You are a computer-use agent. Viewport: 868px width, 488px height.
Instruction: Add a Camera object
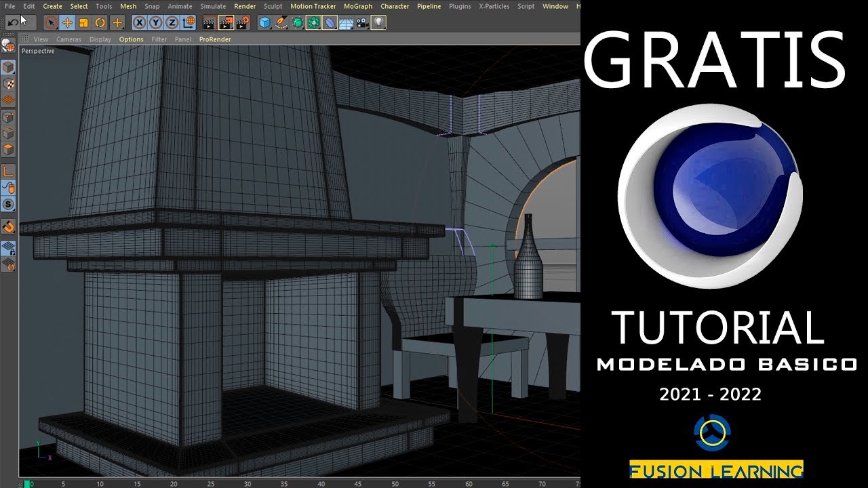(362, 22)
